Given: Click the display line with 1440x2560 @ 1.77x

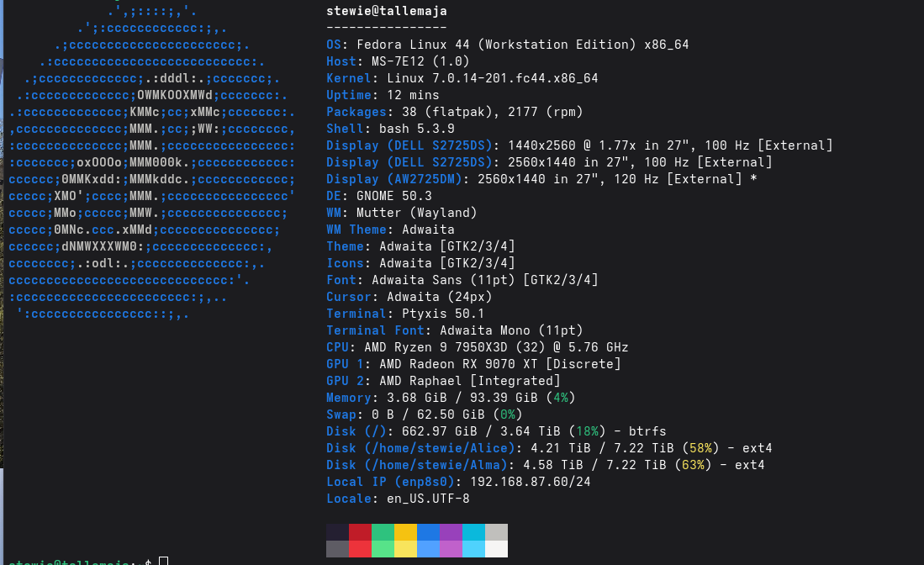Looking at the screenshot, I should [x=579, y=145].
